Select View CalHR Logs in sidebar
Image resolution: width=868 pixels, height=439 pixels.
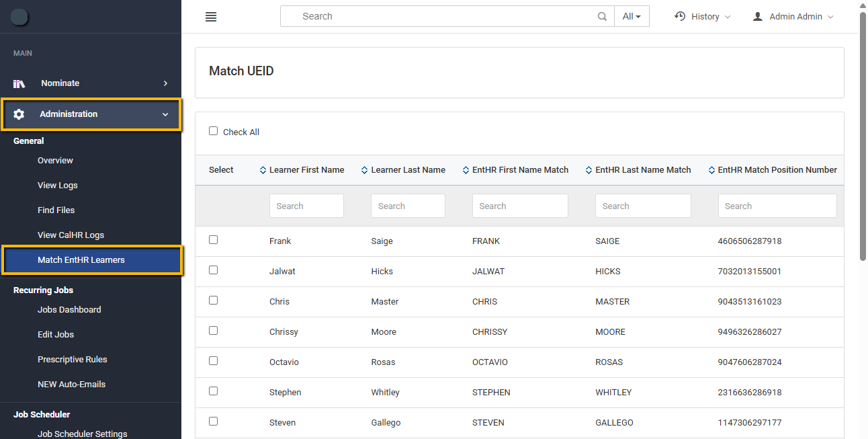click(71, 235)
